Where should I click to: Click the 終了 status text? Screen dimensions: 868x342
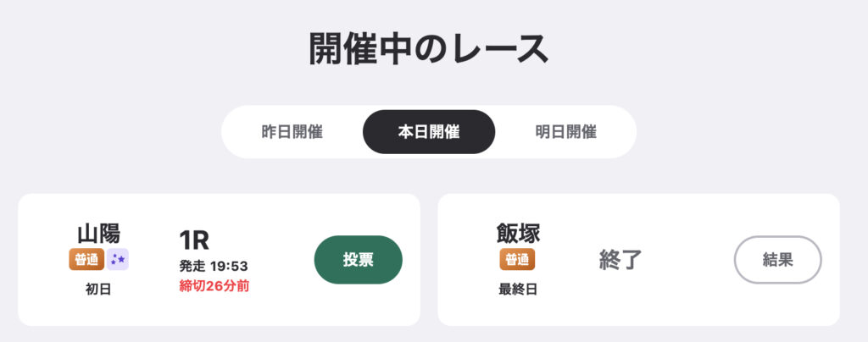tap(622, 259)
